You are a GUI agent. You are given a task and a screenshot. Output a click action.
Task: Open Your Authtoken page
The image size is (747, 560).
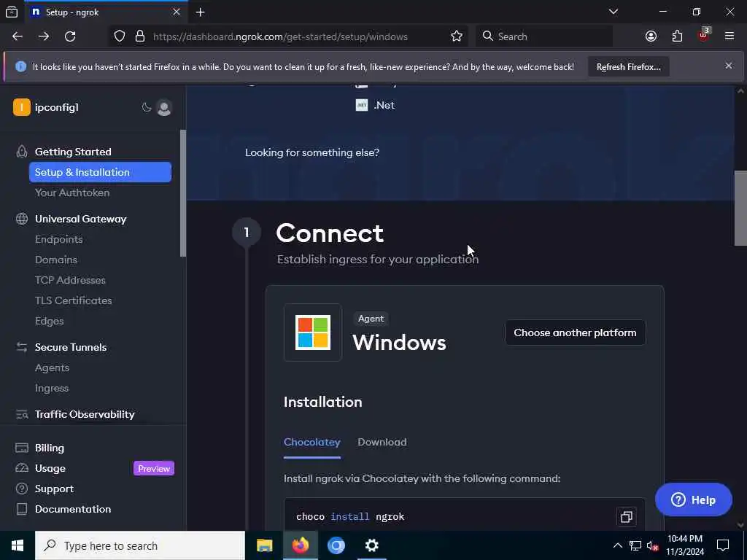tap(72, 192)
